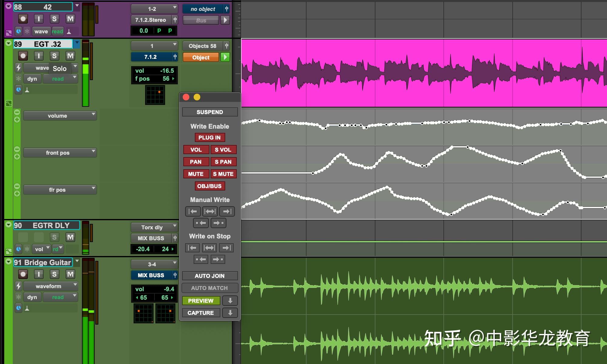Click the green Object play arrow on track 89
This screenshot has width=607, height=364.
click(225, 57)
